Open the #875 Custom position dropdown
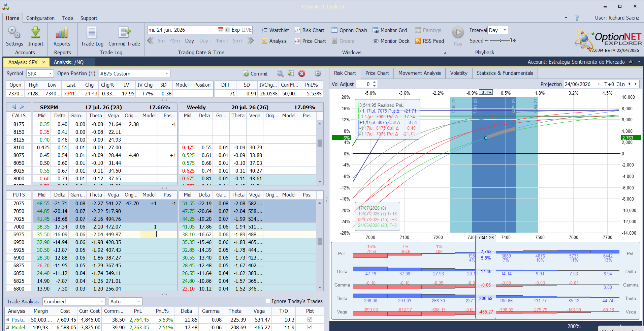Image resolution: width=644 pixels, height=331 pixels. click(167, 73)
